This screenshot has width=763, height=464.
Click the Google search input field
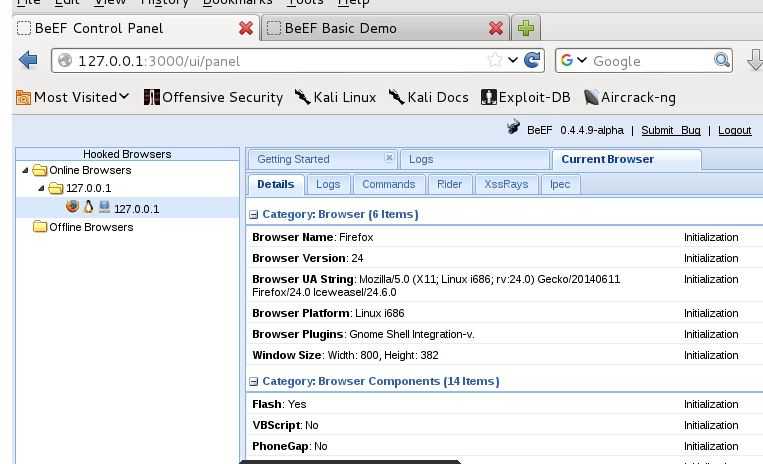651,61
